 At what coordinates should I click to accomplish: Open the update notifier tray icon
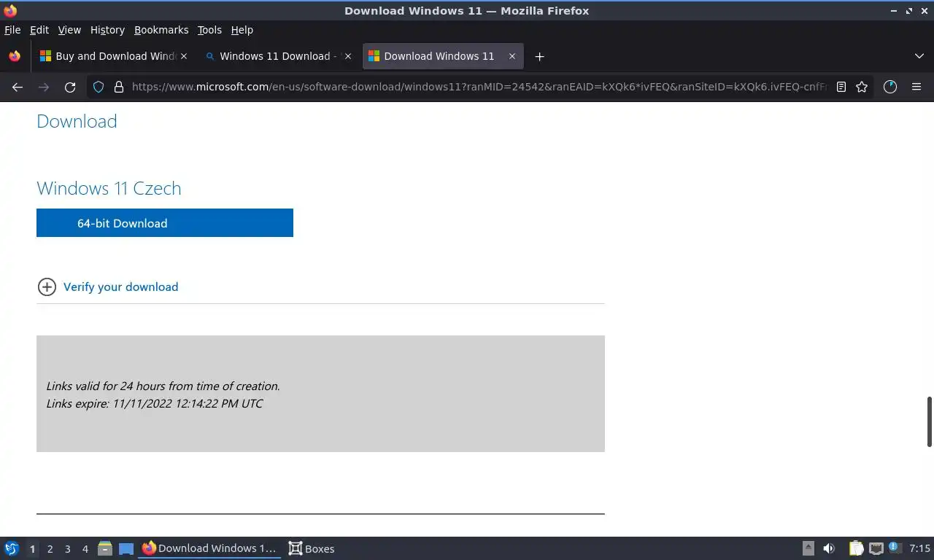[x=894, y=547]
